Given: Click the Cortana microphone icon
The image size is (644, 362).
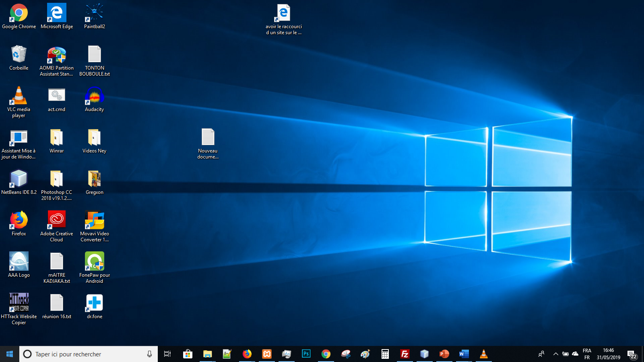Looking at the screenshot, I should click(x=149, y=354).
